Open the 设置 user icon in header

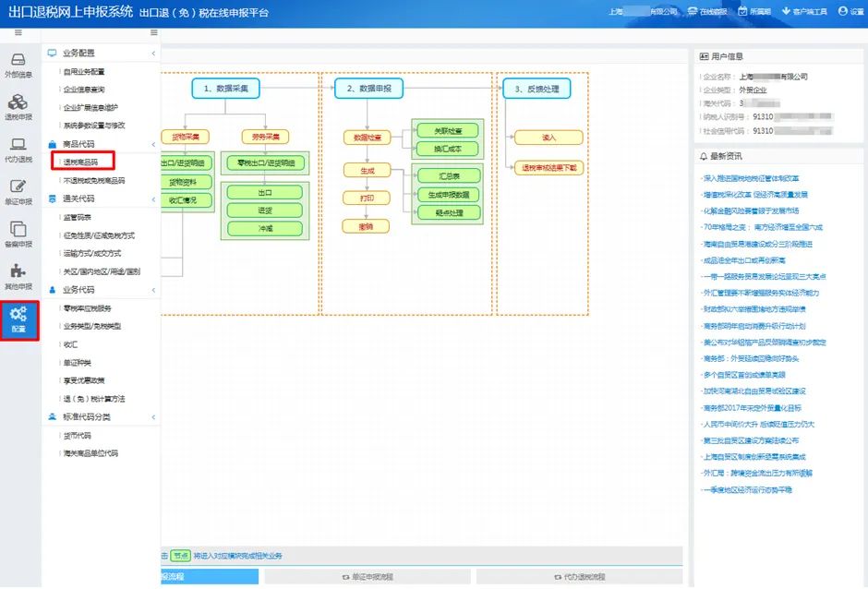(842, 11)
